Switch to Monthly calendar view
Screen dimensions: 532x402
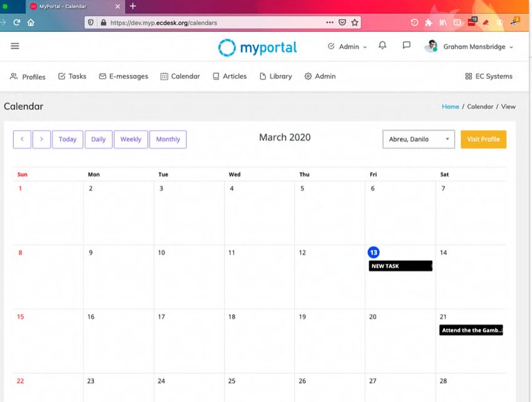pos(168,139)
